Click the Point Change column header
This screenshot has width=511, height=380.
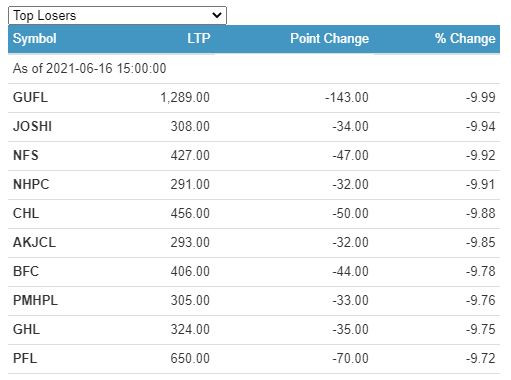(x=329, y=39)
